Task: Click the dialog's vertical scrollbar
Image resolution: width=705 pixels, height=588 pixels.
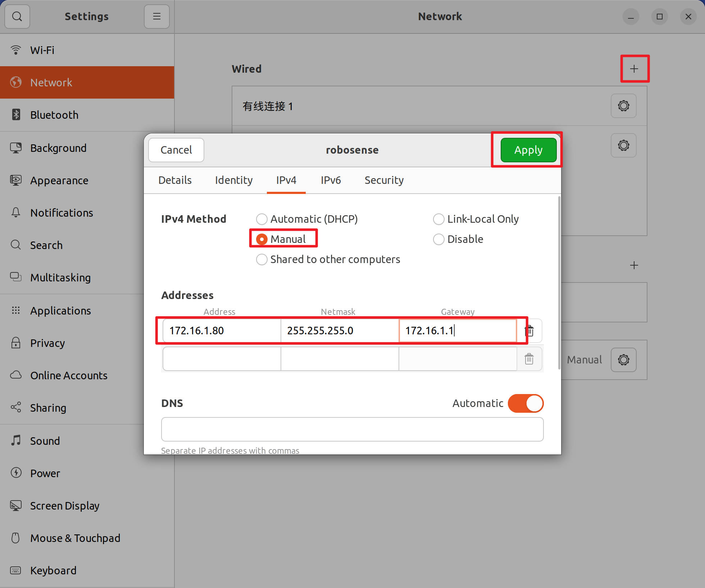Action: coord(559,282)
